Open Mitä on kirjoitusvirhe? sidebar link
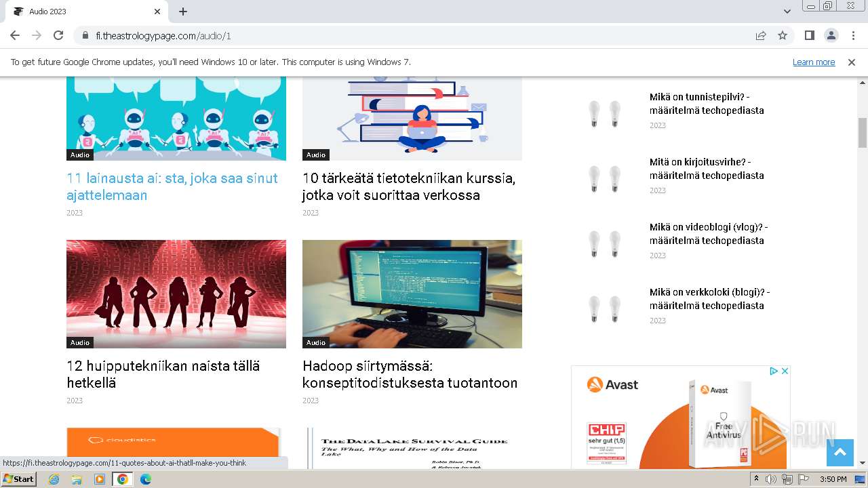Image resolution: width=868 pixels, height=488 pixels. tap(707, 169)
